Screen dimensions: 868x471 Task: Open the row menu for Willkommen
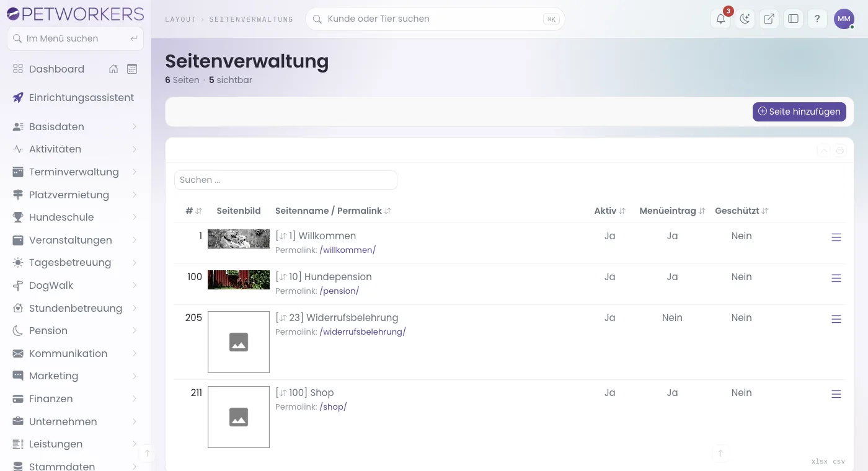click(x=836, y=237)
